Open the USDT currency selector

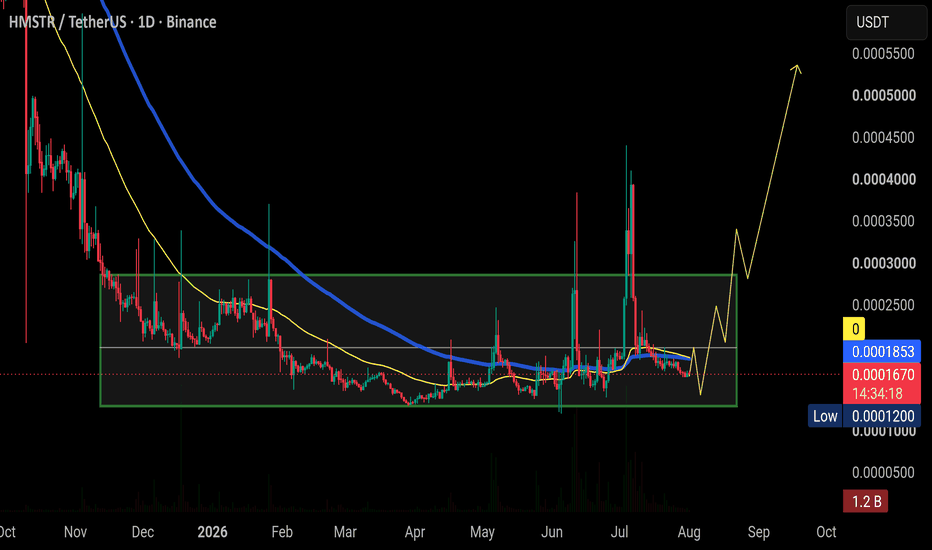(x=886, y=23)
